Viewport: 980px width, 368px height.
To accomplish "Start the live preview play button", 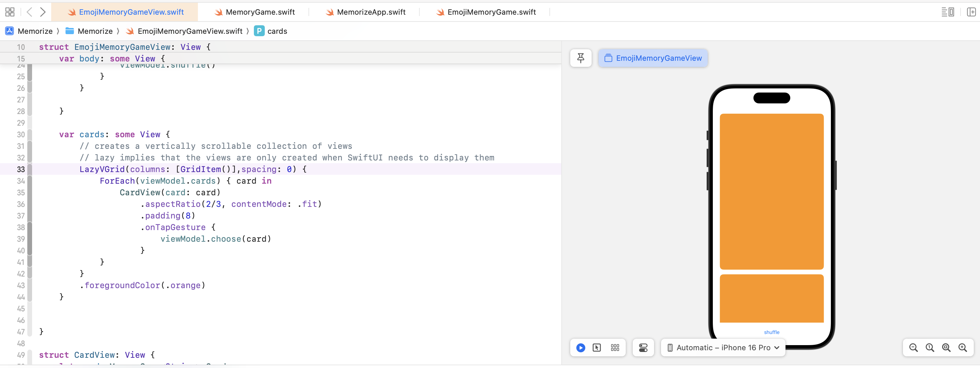I will tap(580, 348).
